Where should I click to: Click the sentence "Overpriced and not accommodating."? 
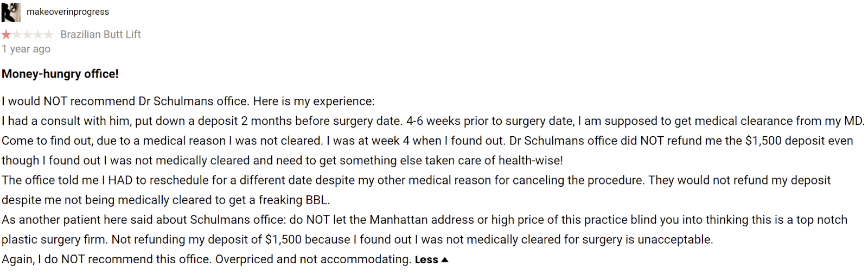[x=313, y=259]
